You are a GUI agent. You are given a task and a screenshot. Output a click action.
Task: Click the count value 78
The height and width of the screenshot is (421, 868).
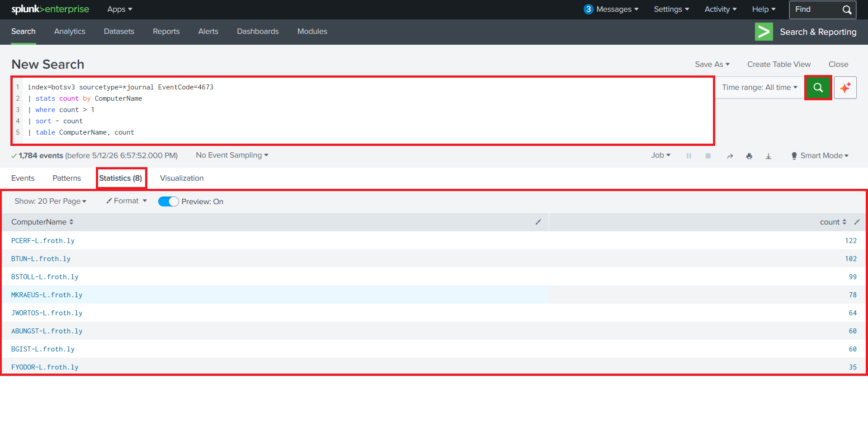pyautogui.click(x=853, y=295)
